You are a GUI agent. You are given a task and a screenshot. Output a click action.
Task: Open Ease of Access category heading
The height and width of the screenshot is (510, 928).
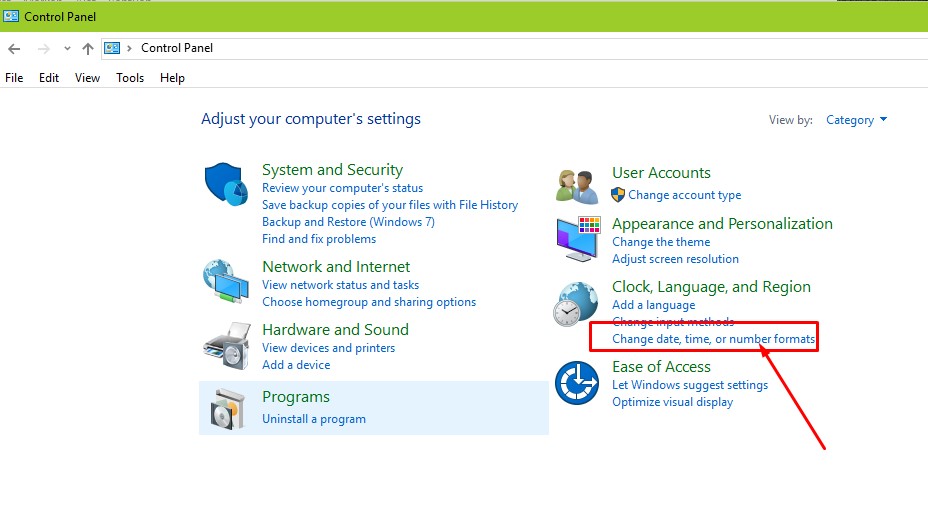coord(661,367)
